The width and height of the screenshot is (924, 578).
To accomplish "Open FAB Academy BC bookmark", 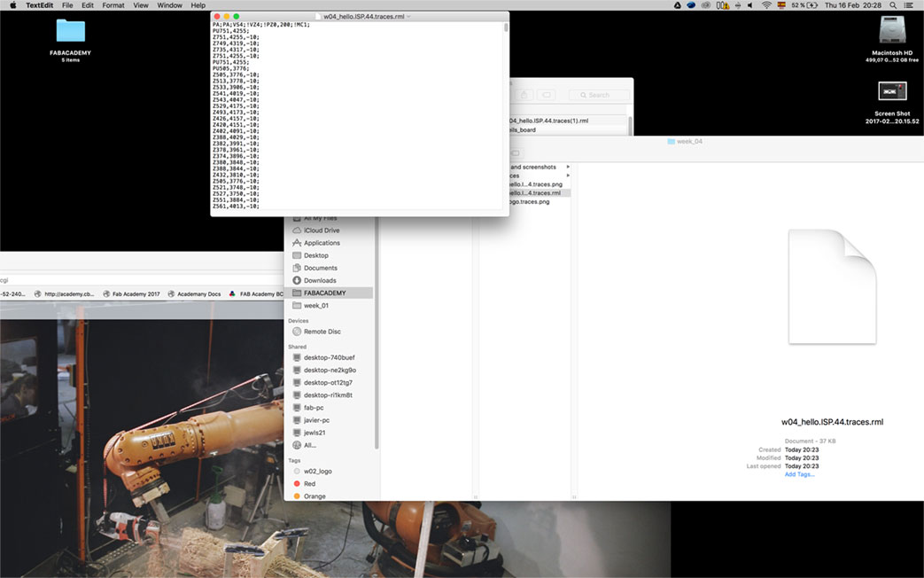I will pos(256,293).
